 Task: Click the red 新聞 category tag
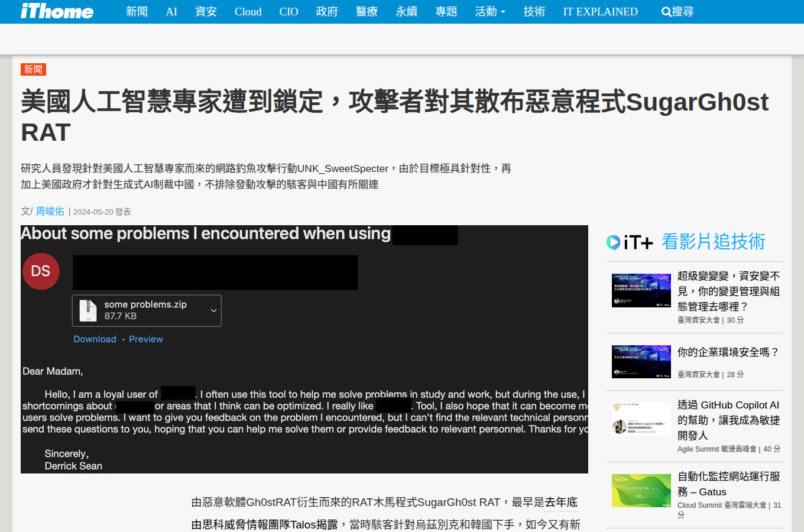(33, 69)
